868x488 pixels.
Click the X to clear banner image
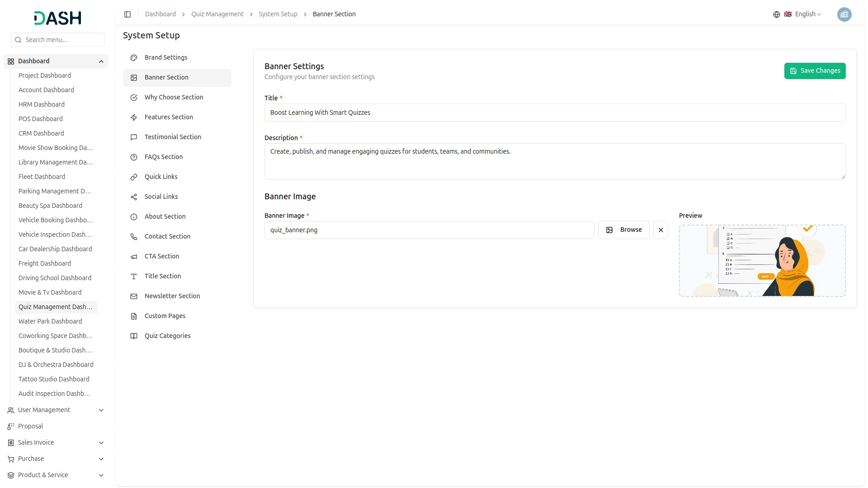[x=660, y=230]
